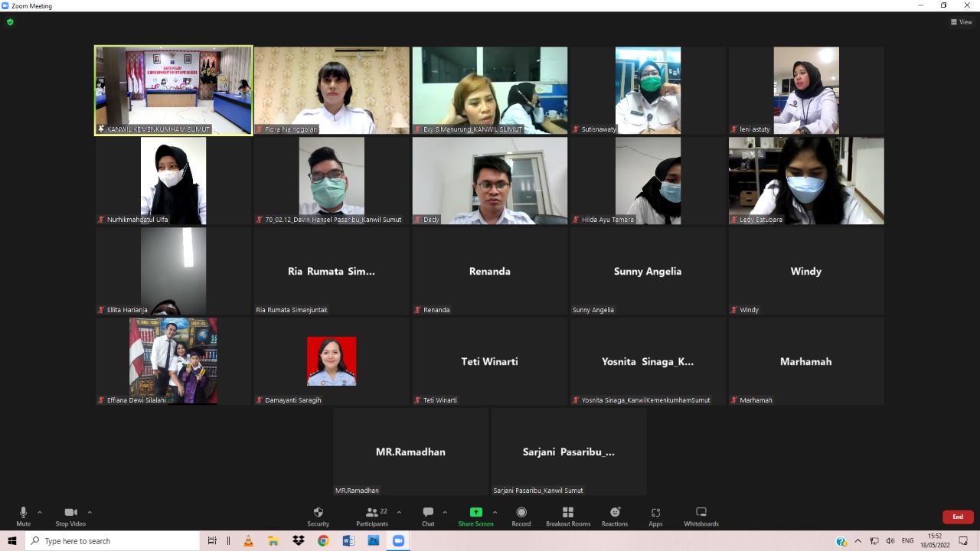Stop Video camera

pos(70,516)
